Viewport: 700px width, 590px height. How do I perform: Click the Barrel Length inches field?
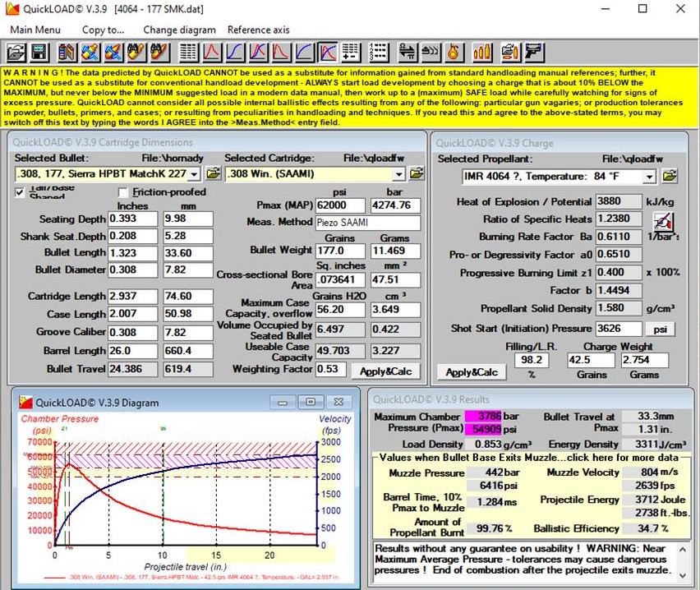pyautogui.click(x=132, y=351)
